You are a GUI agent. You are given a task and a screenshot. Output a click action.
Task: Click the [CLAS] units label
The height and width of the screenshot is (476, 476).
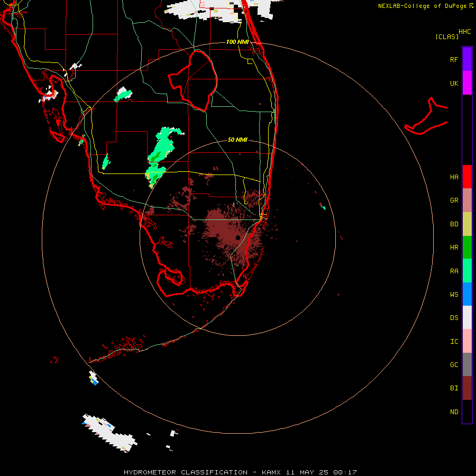point(447,36)
